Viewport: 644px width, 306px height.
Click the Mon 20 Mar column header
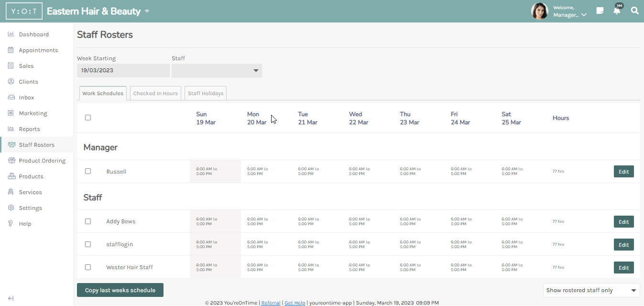click(x=257, y=118)
